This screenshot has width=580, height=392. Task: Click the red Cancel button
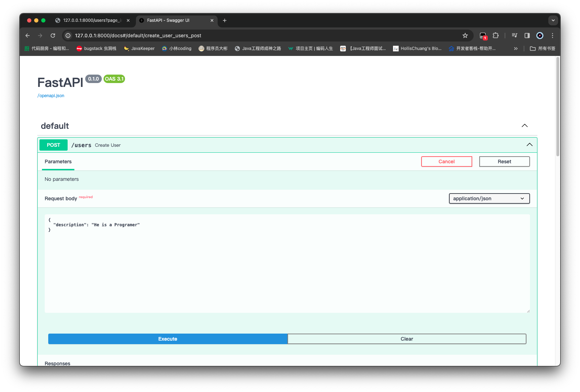point(447,162)
